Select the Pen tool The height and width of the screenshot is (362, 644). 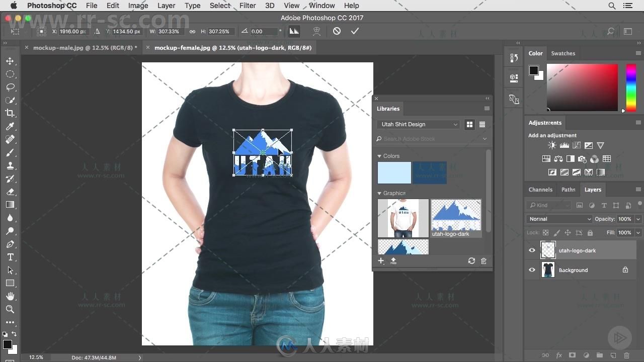click(x=10, y=244)
